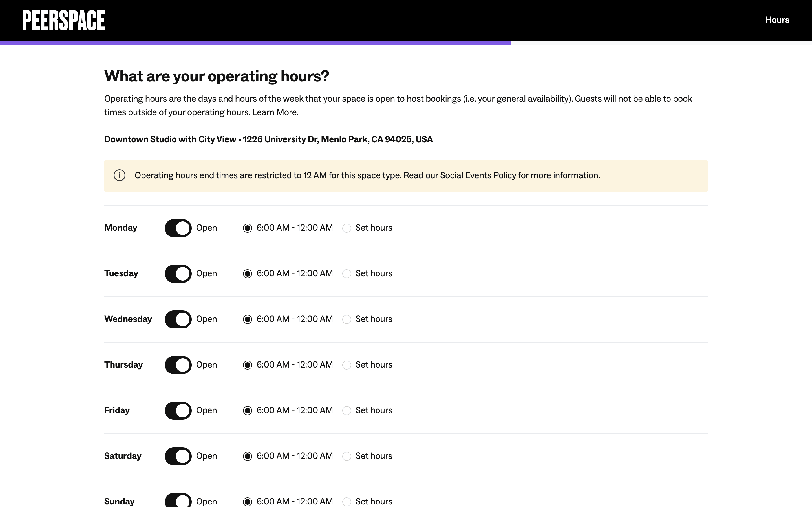Select Set hours for Monday
The image size is (812, 507).
click(x=347, y=228)
